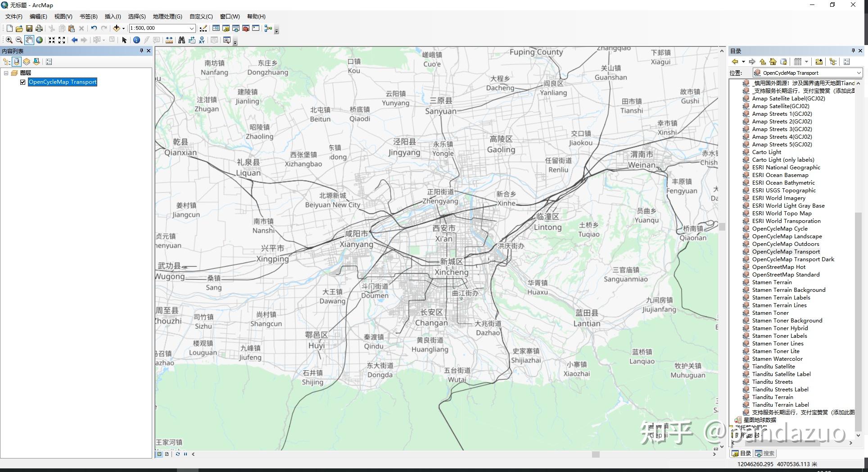Select the Zoom In tool

point(9,40)
